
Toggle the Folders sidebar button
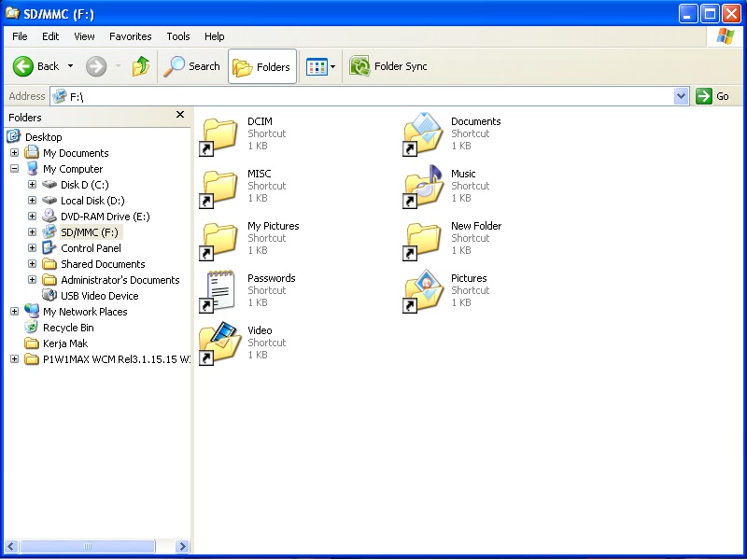(x=262, y=66)
